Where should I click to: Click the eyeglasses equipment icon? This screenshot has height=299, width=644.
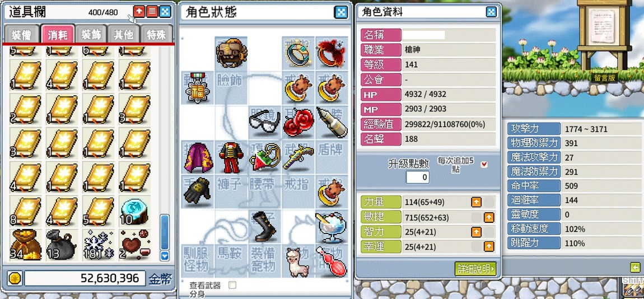[x=264, y=122]
